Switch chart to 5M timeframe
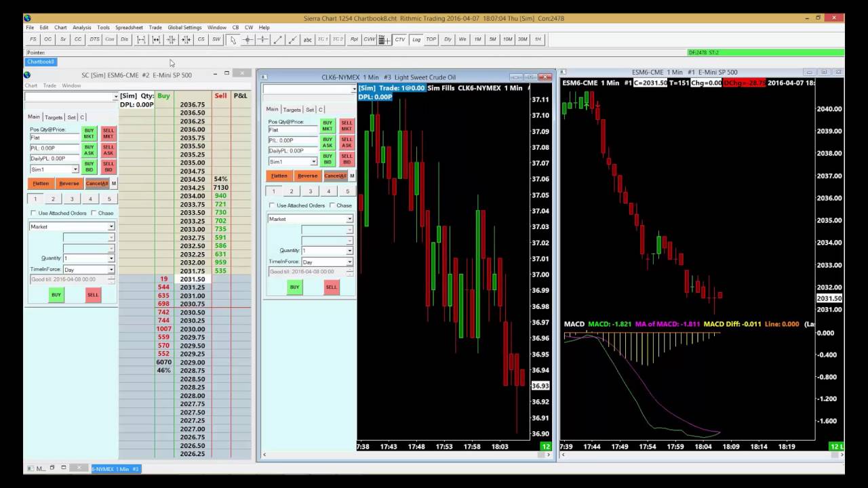This screenshot has height=488, width=868. click(492, 39)
